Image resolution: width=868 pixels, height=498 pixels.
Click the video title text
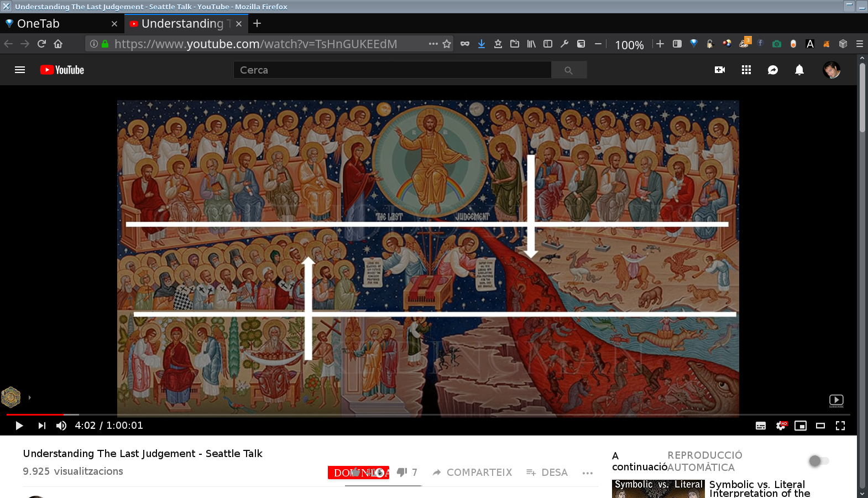pyautogui.click(x=143, y=453)
